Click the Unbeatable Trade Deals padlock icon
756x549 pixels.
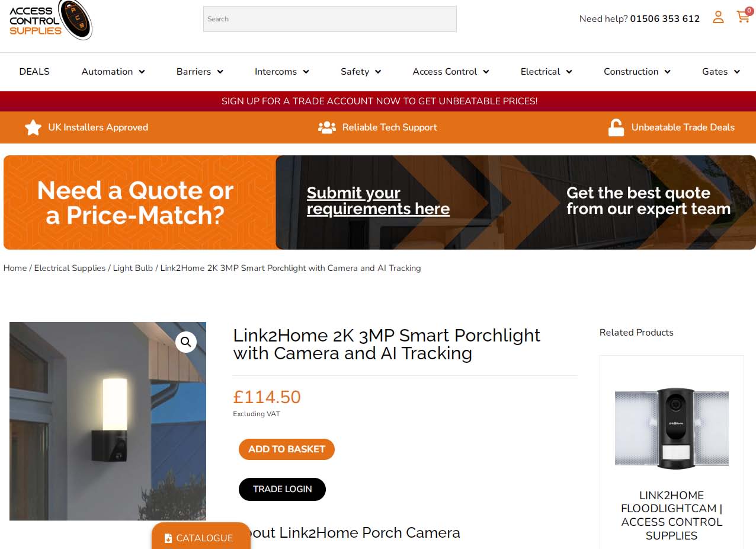pyautogui.click(x=616, y=127)
